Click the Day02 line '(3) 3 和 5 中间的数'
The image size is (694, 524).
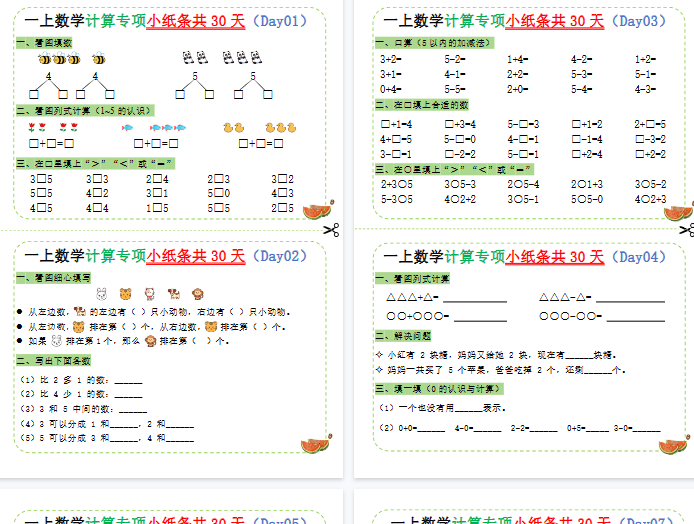point(83,409)
